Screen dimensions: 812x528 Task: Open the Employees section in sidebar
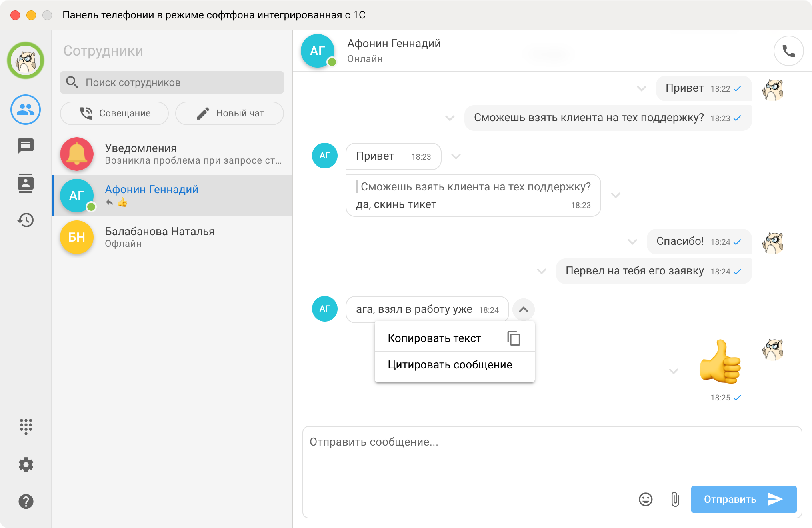pyautogui.click(x=26, y=110)
